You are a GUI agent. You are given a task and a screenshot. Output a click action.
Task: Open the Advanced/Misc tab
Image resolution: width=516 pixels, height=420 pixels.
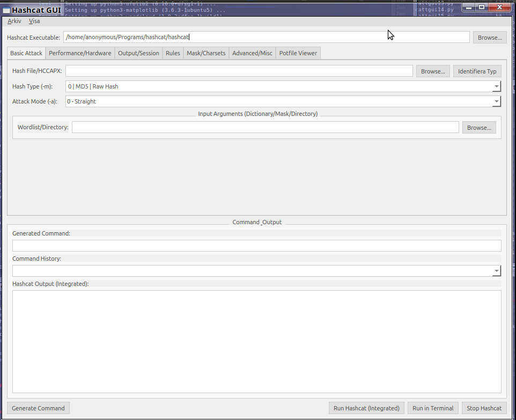click(253, 53)
